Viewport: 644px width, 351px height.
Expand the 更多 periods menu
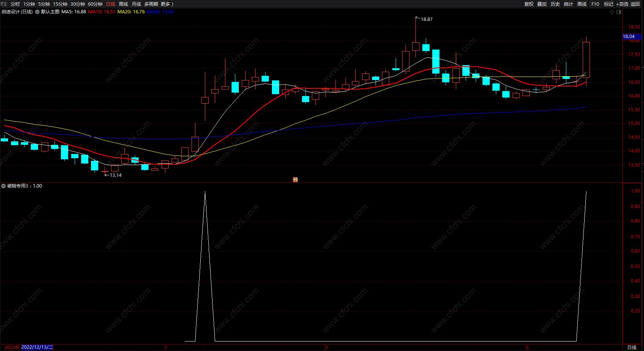(x=167, y=4)
